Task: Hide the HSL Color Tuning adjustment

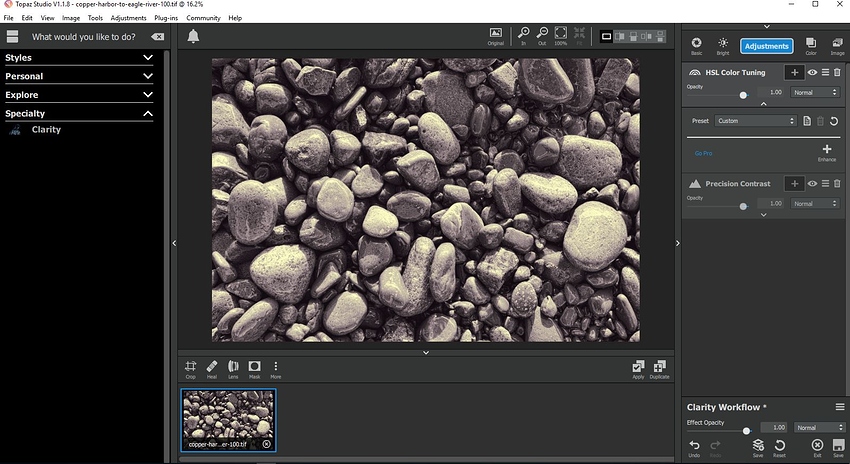Action: 812,73
